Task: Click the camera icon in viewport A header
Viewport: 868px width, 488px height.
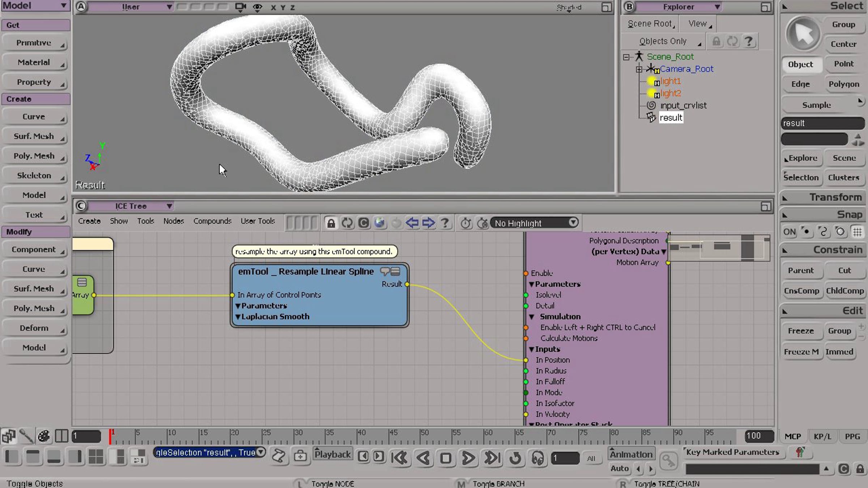Action: coord(240,7)
